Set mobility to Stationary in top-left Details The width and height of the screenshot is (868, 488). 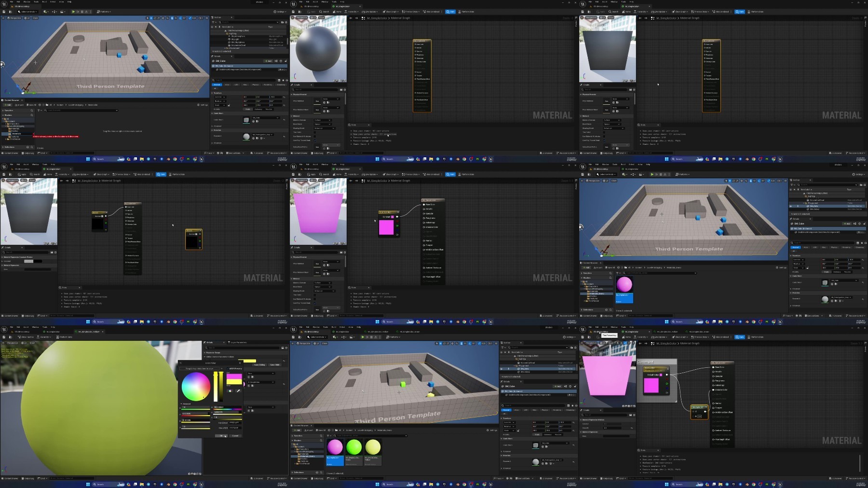pyautogui.click(x=258, y=109)
